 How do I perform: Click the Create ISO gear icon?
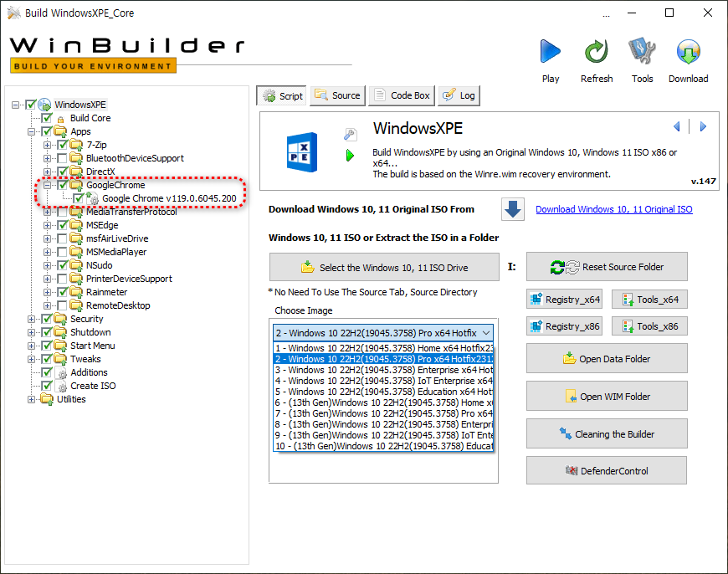pyautogui.click(x=62, y=387)
